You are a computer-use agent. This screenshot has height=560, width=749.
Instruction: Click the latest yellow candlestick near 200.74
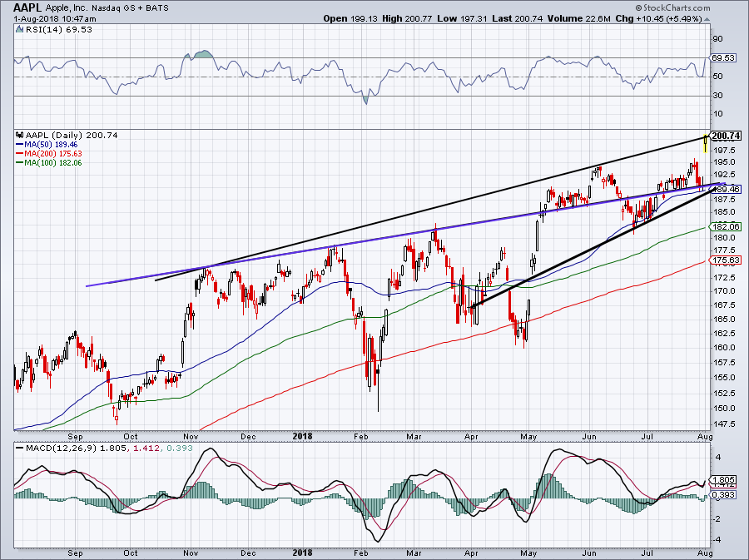706,144
